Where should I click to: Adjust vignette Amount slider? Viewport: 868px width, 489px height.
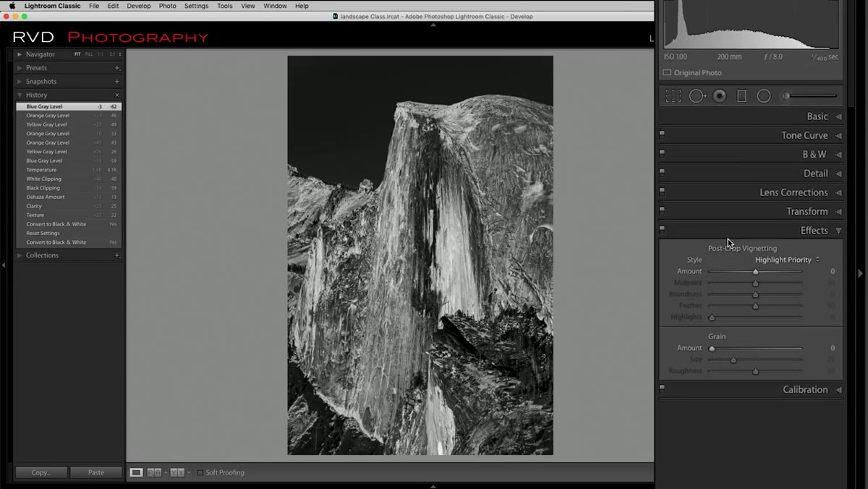point(755,271)
